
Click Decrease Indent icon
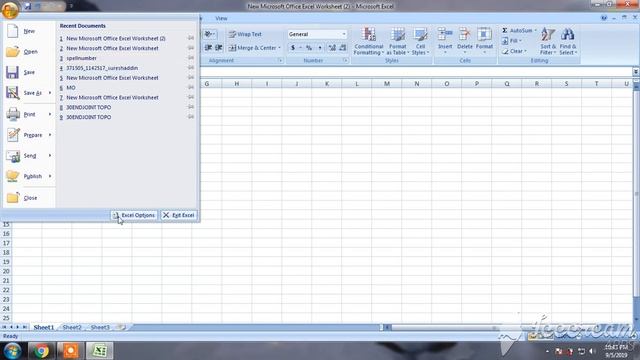tap(208, 48)
